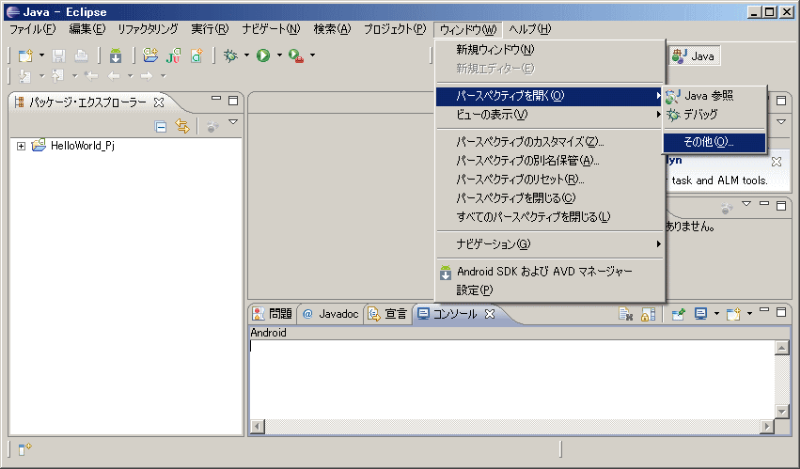The height and width of the screenshot is (469, 800).
Task: Choose Other (その他) perspective entry
Action: 714,142
